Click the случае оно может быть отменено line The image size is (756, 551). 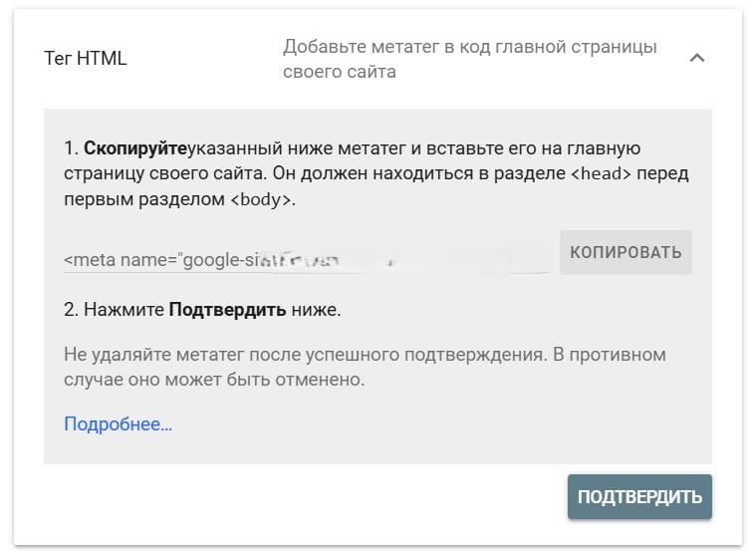[x=214, y=380]
